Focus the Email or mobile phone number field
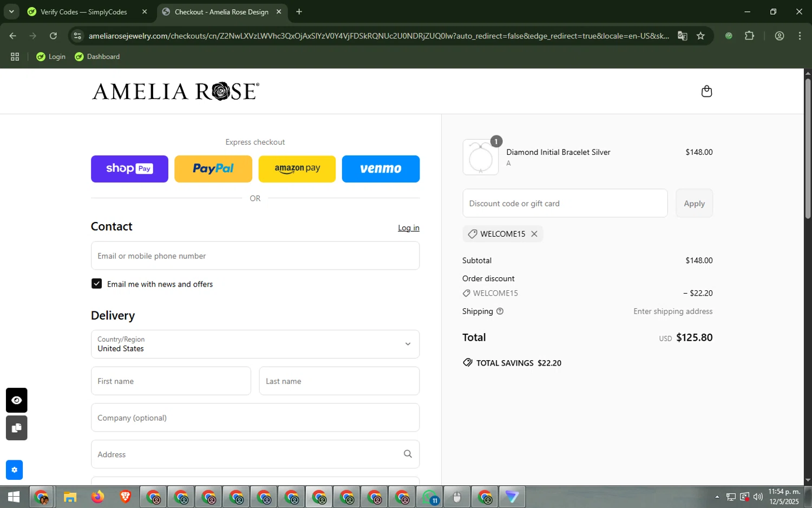The width and height of the screenshot is (812, 508). click(x=255, y=256)
